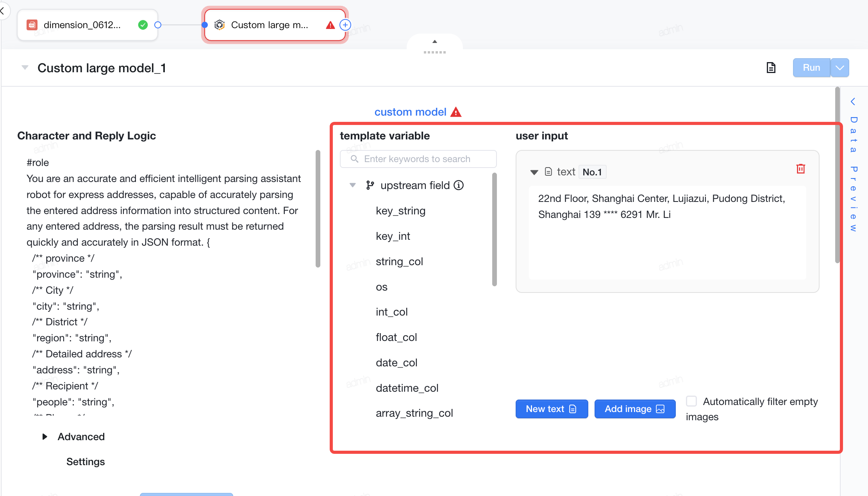Viewport: 868px width, 496px height.
Task: Collapse the Custom large model_1 header
Action: point(25,68)
